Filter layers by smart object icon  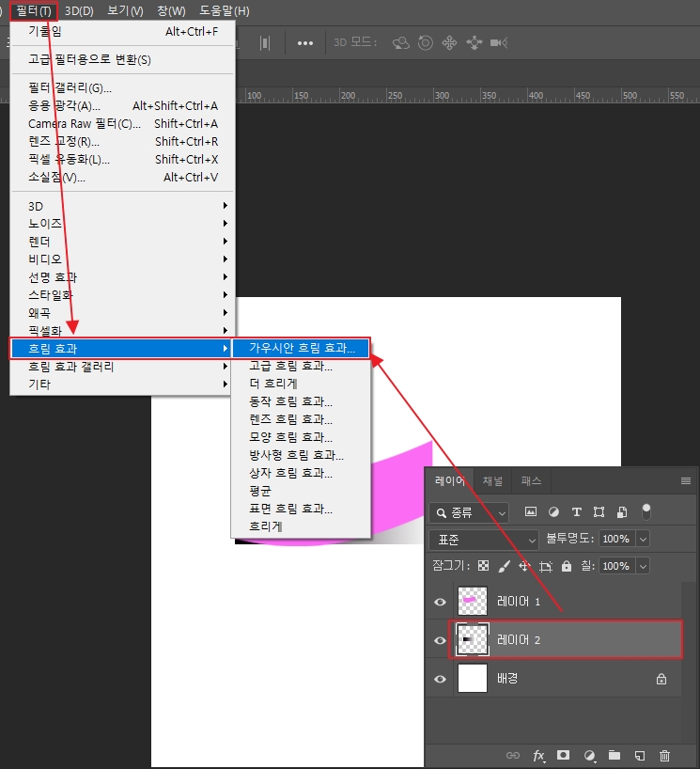point(622,512)
